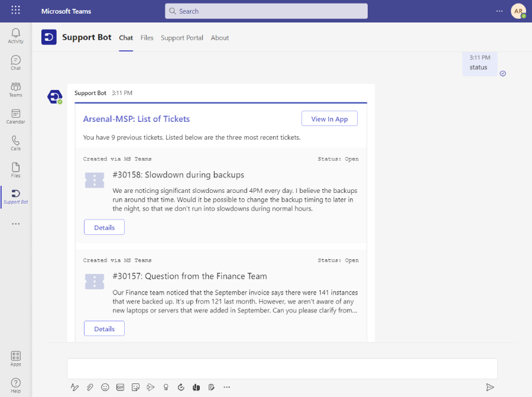Open the About tab

click(220, 38)
